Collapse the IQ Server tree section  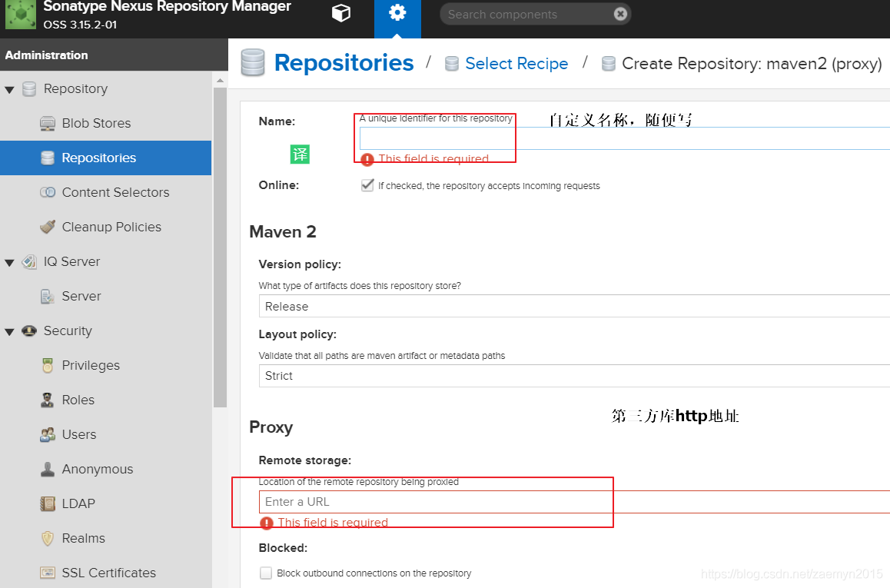click(x=10, y=263)
